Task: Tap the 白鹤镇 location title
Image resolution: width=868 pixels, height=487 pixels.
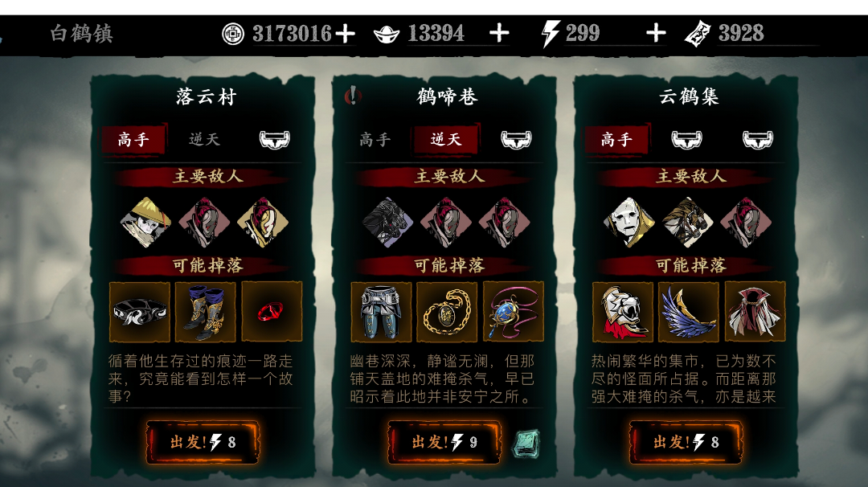Action: 81,34
